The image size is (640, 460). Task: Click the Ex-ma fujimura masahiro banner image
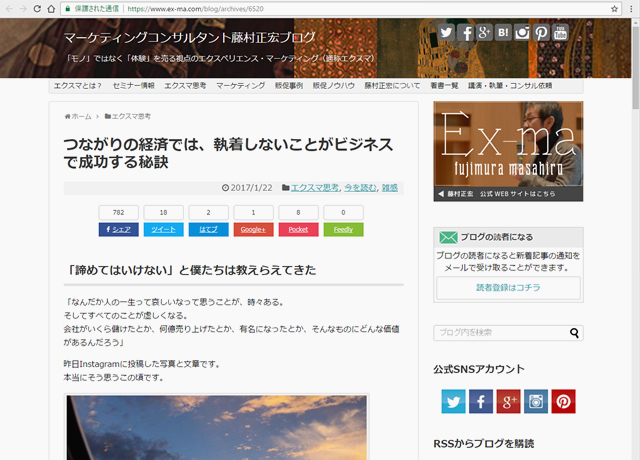click(x=508, y=150)
